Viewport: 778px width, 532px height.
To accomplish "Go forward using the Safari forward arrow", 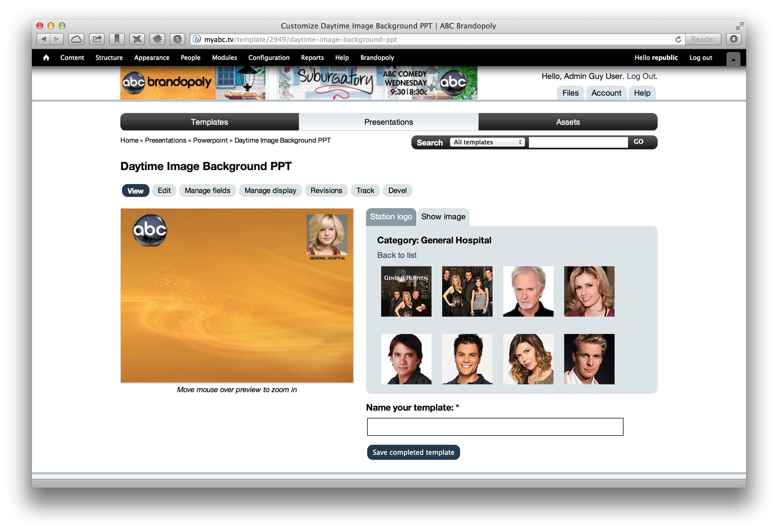I will click(x=57, y=39).
